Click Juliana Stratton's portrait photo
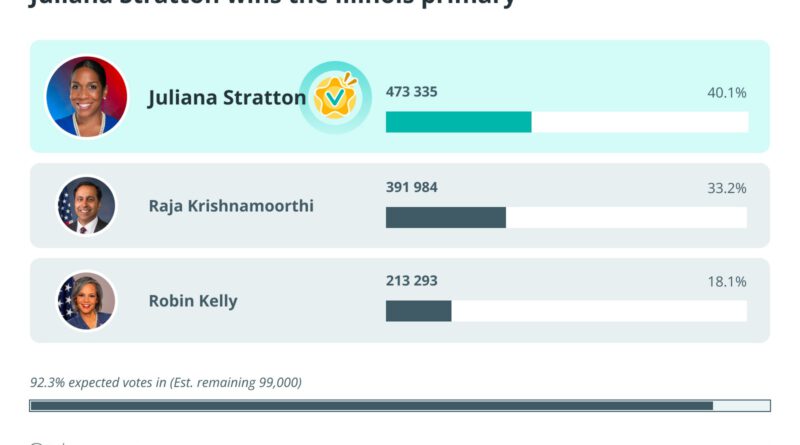Image resolution: width=800 pixels, height=445 pixels. (x=87, y=97)
